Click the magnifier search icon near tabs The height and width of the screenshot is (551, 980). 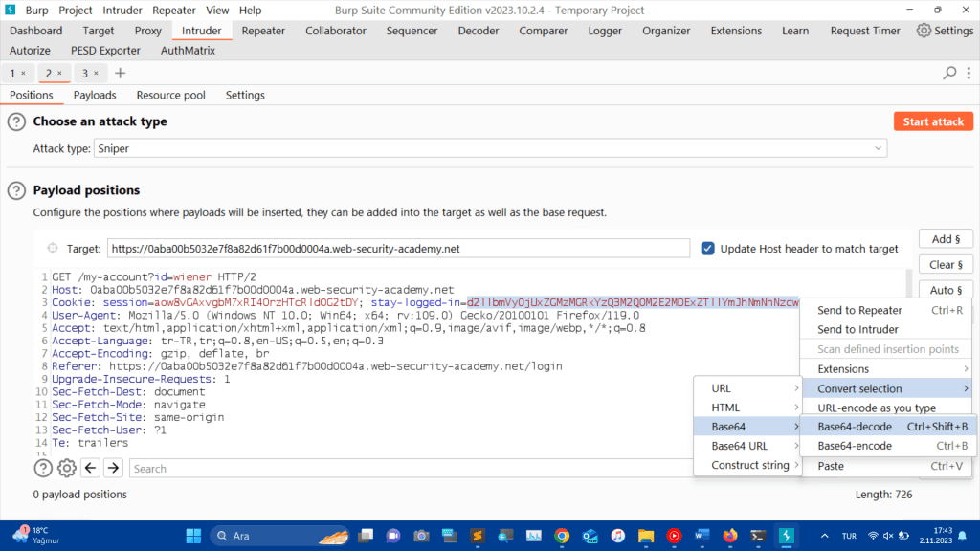click(x=949, y=73)
